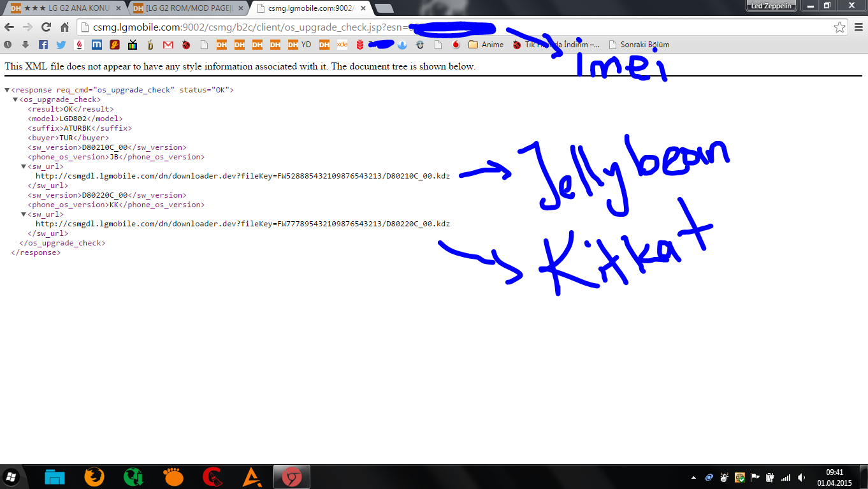Image resolution: width=868 pixels, height=489 pixels.
Task: Open the Windows Start menu
Action: (11, 477)
